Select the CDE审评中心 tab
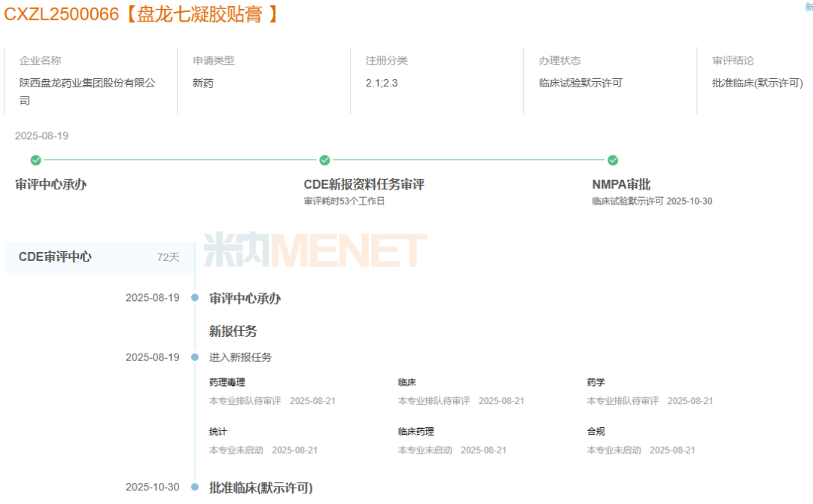 point(99,257)
